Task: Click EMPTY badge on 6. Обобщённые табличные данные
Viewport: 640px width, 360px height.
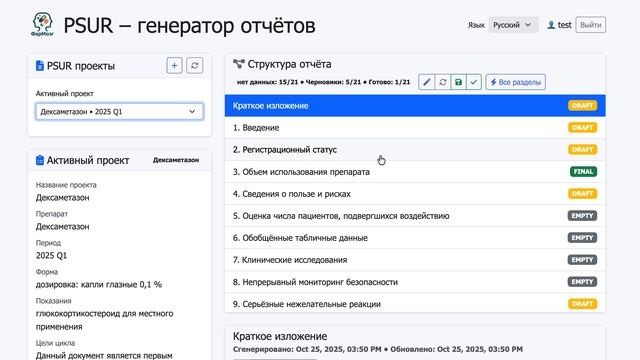Action: coord(582,238)
